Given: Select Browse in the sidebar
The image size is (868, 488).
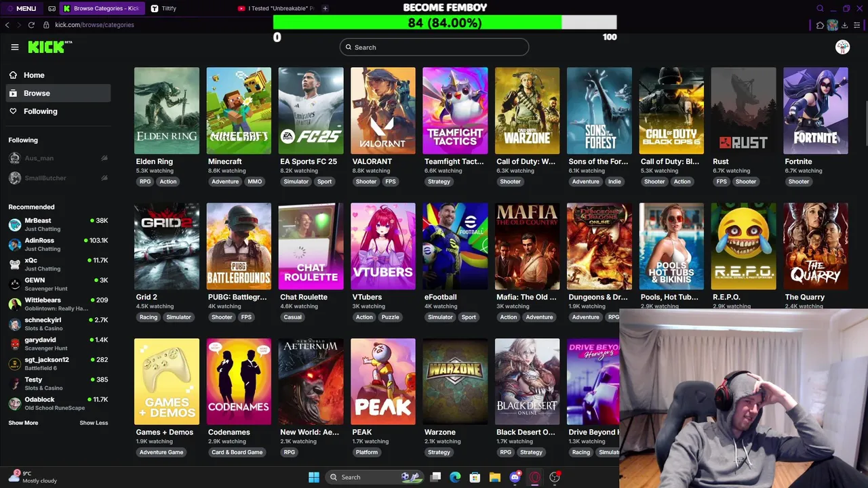Looking at the screenshot, I should 58,93.
